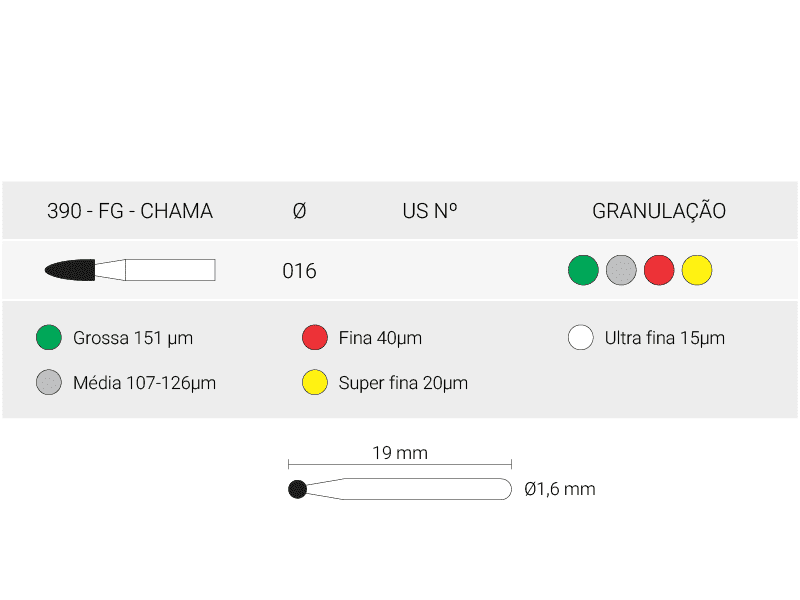This screenshot has width=800, height=600.
Task: Click the Ø diameter column header
Action: (299, 211)
